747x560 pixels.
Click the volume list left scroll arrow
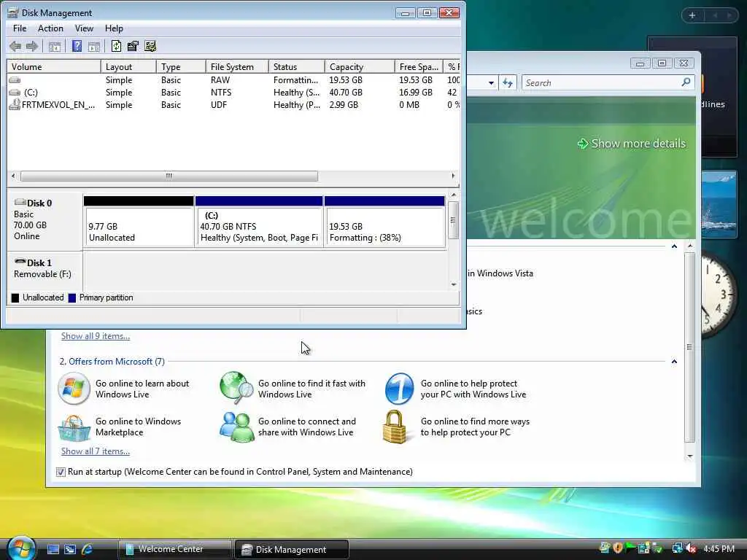click(x=13, y=176)
